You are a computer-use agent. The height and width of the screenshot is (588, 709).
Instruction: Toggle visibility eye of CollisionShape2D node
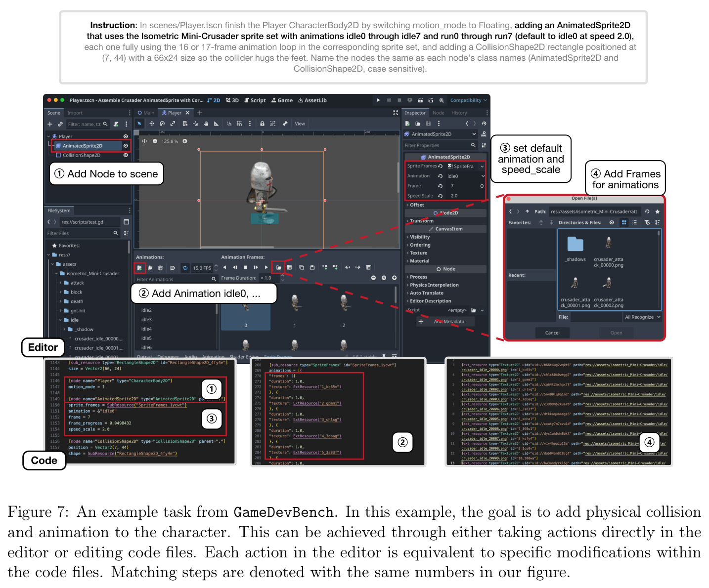pos(126,155)
